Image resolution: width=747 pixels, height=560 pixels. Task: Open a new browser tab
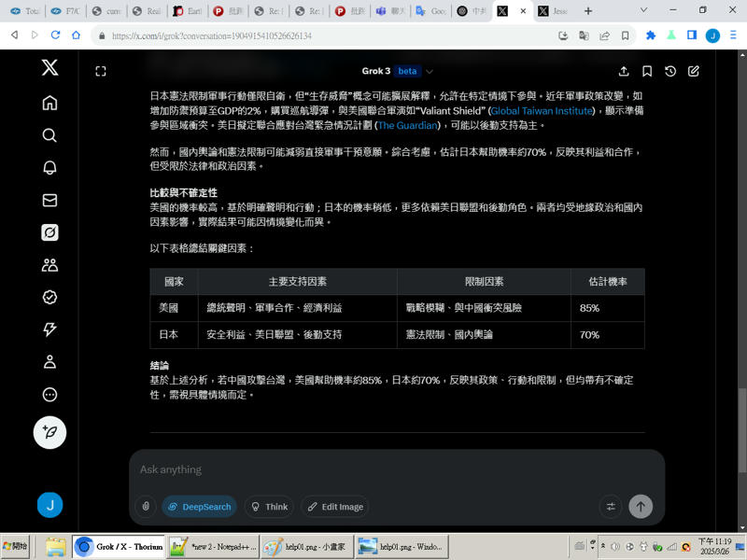pyautogui.click(x=587, y=11)
